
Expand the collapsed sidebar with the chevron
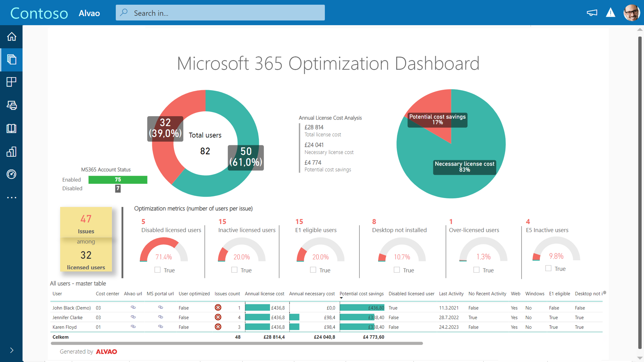pos(11,350)
